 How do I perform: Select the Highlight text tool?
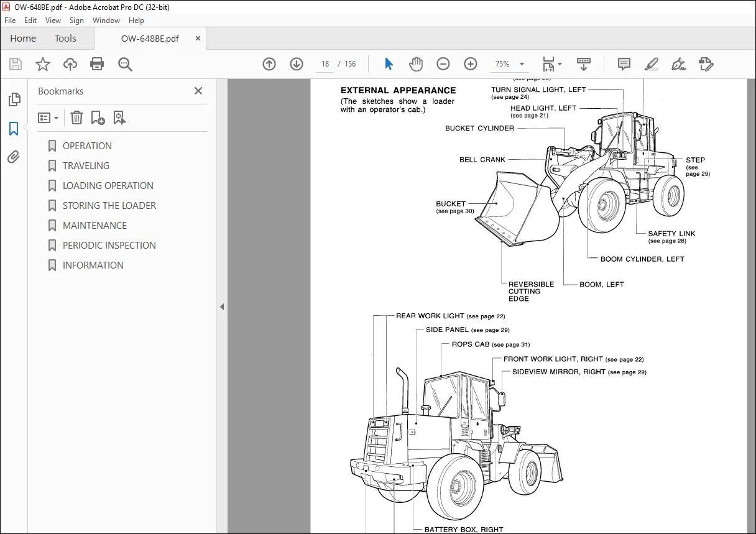(652, 64)
